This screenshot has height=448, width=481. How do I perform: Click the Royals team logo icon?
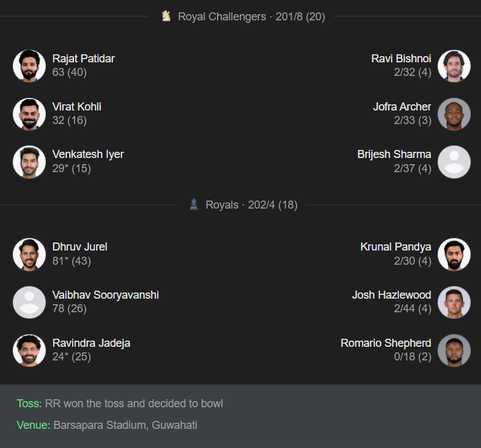coord(194,204)
